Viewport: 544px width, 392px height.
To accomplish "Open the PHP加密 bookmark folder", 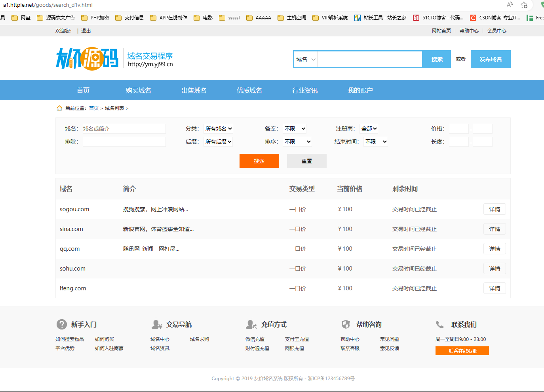I will click(x=95, y=18).
